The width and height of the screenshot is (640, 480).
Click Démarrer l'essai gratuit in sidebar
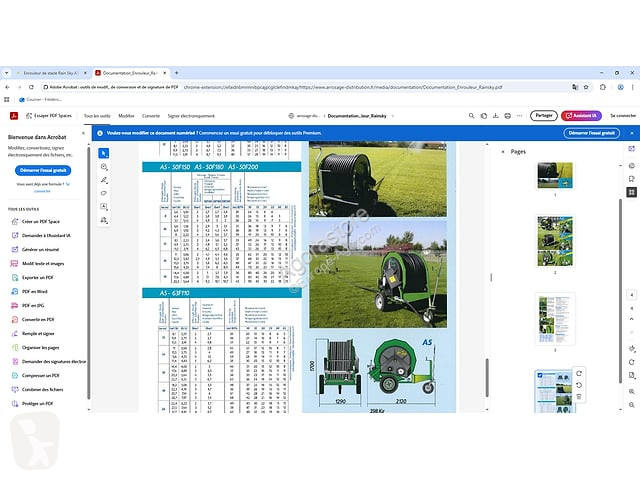(43, 170)
